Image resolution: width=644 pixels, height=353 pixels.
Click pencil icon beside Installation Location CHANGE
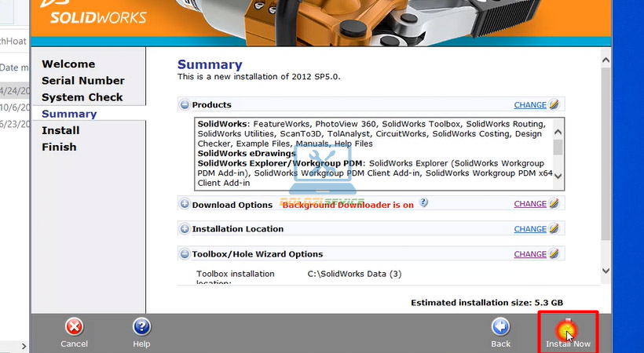click(554, 229)
